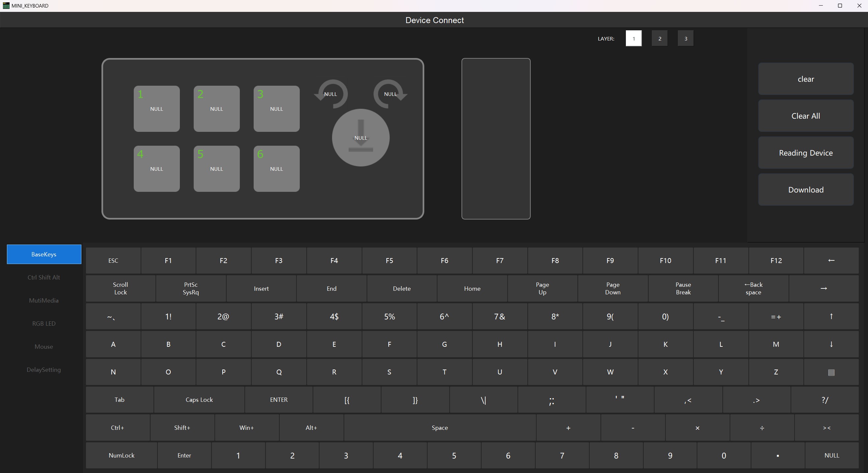Select the knob rotate counter-clockwise icon
The width and height of the screenshot is (868, 473).
point(330,94)
